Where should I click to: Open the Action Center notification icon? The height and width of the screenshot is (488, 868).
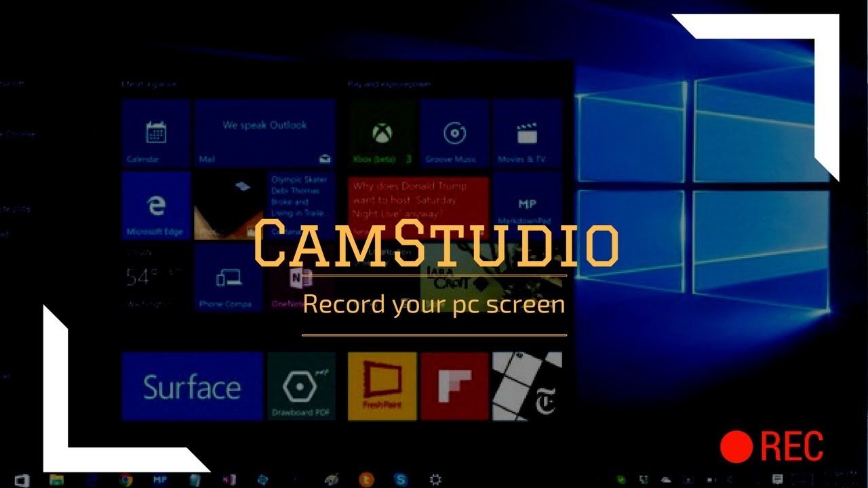pos(778,479)
